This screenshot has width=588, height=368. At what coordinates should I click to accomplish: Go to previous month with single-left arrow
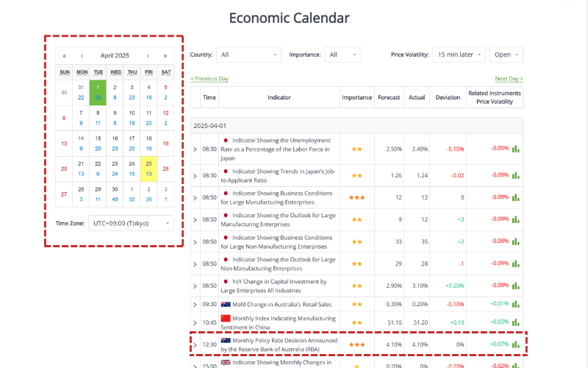click(82, 56)
